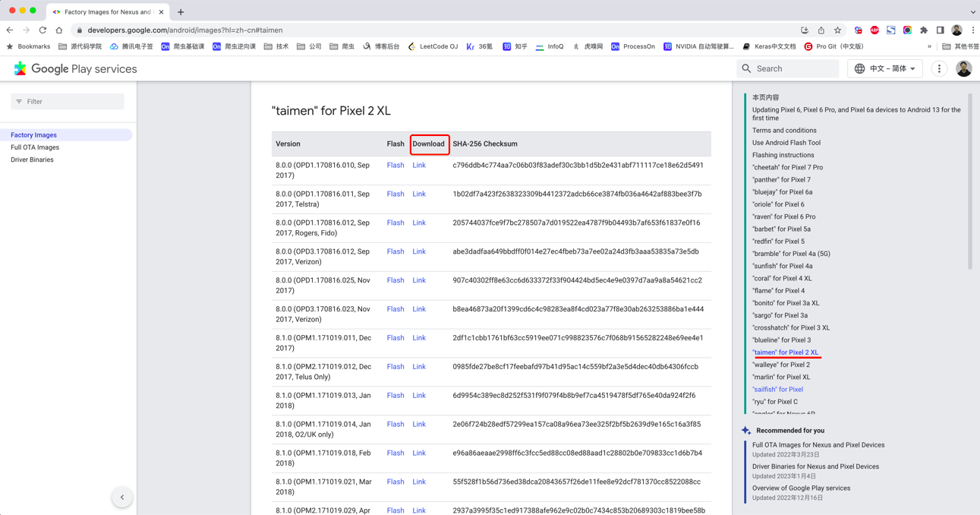Click the Google Play services logo

click(75, 68)
